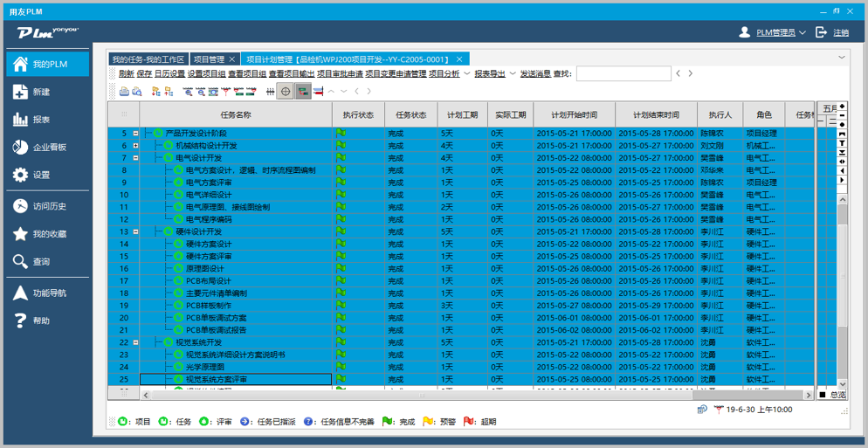Image resolution: width=868 pixels, height=448 pixels.
Task: Click the 查找 search input field
Action: pyautogui.click(x=623, y=74)
